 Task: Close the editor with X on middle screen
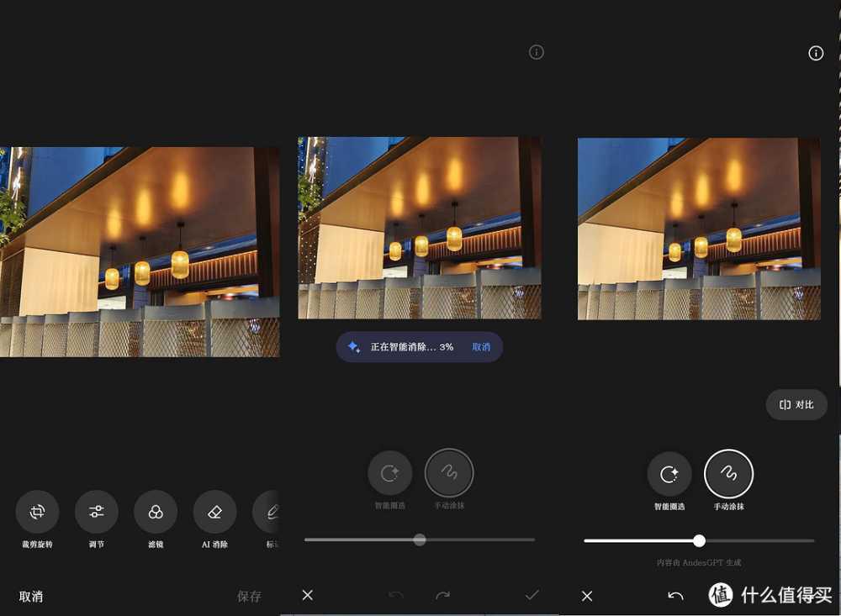[308, 595]
